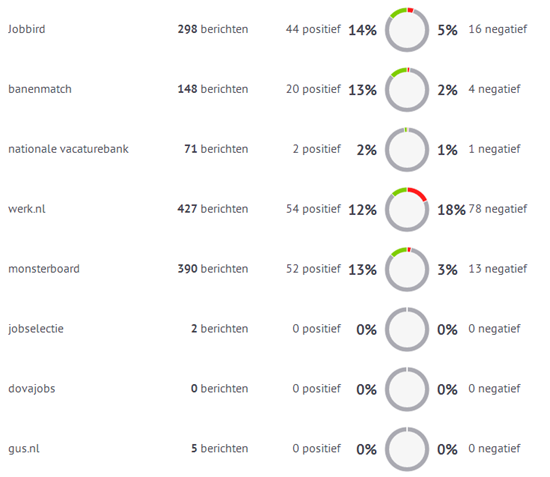Select the monsterboard row label
This screenshot has width=550, height=477.
[44, 269]
